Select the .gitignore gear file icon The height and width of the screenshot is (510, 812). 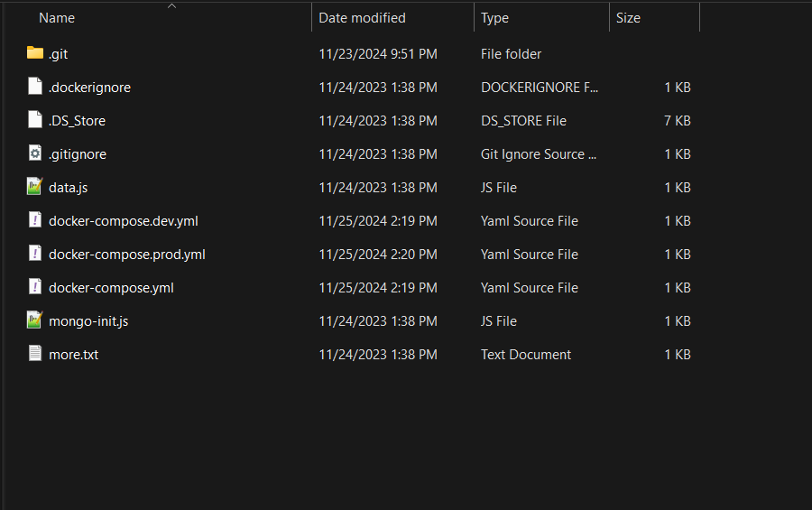pos(35,153)
